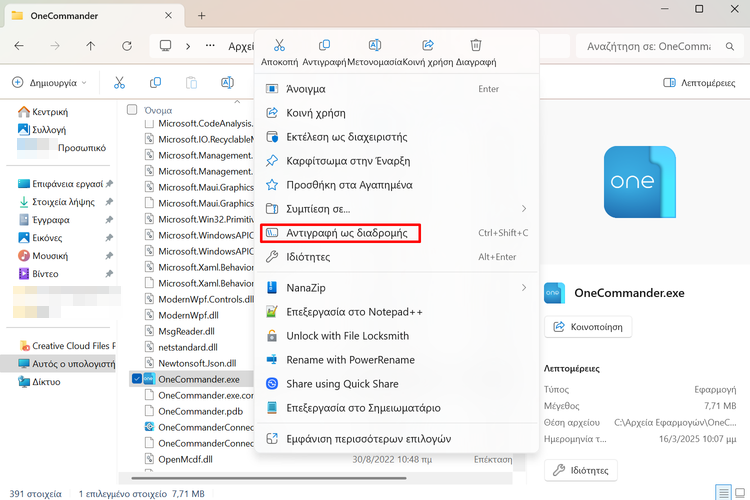Screen dimensions: 750x500
Task: Open Creative Cloud Files in sidebar
Action: pos(66,346)
